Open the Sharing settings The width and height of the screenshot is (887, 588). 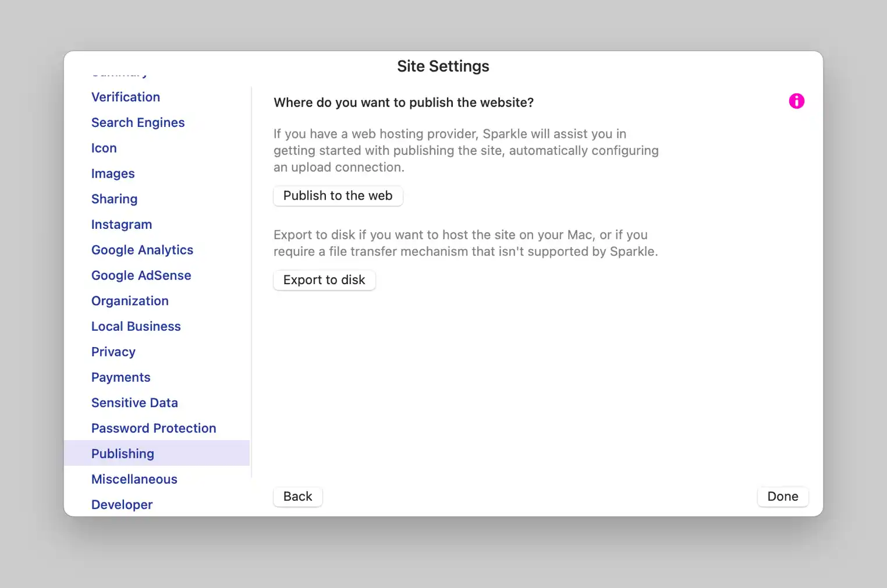[x=115, y=199]
